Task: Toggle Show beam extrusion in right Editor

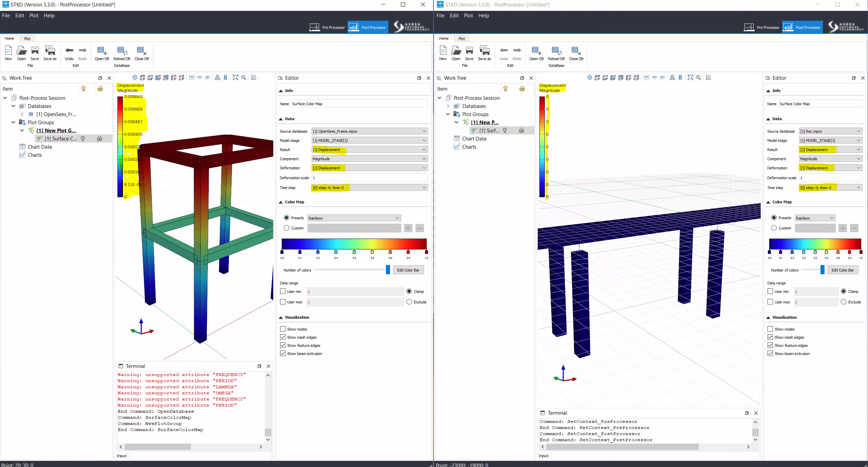Action: tap(770, 353)
